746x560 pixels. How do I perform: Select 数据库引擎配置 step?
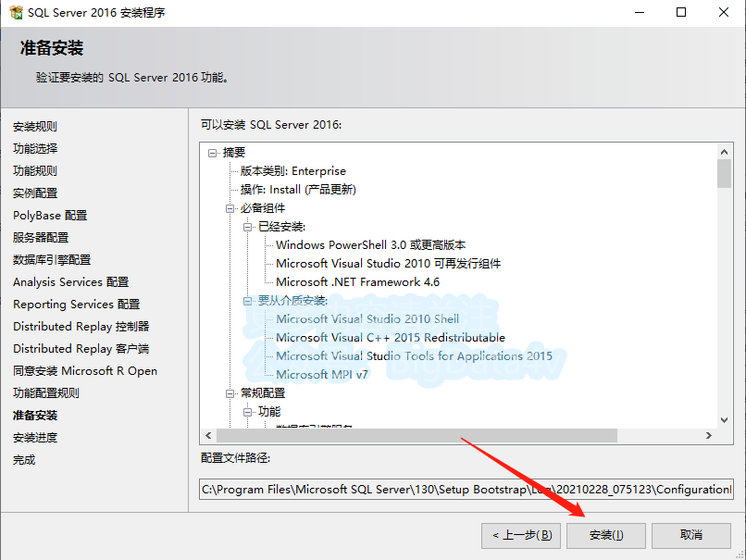pos(52,260)
